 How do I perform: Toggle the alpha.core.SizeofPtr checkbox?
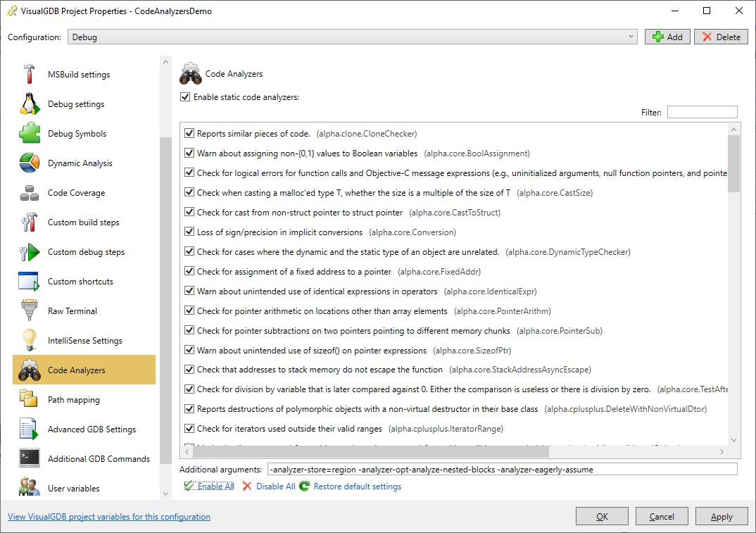coord(189,350)
